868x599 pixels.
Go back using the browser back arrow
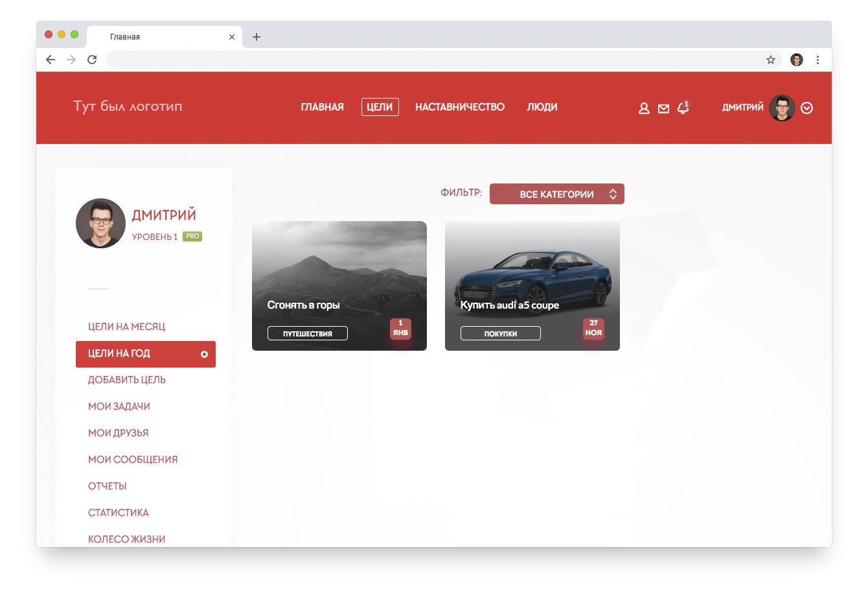pyautogui.click(x=51, y=60)
